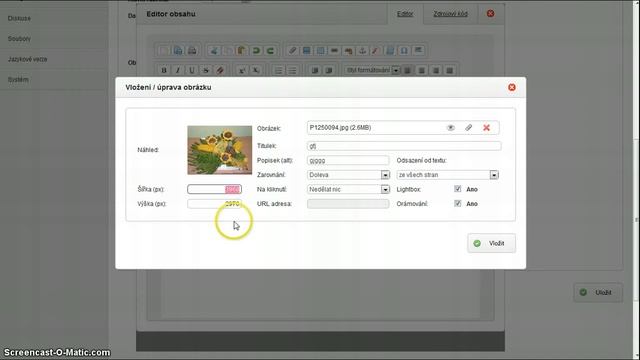Open the Styl formátování dropdown in editor toolbar

coord(372,70)
